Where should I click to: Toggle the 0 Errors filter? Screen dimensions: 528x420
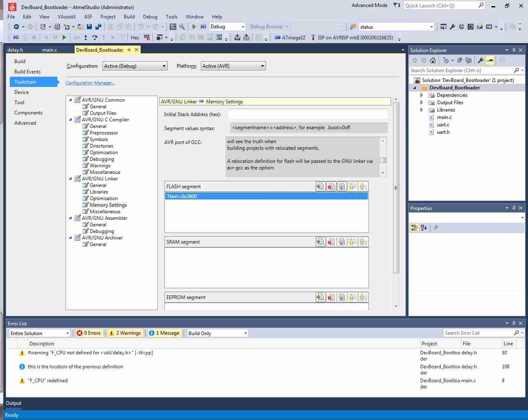point(89,333)
